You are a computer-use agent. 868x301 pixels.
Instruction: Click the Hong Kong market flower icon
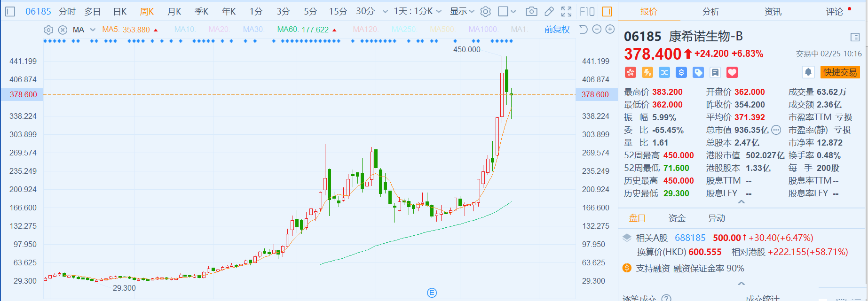coord(630,72)
